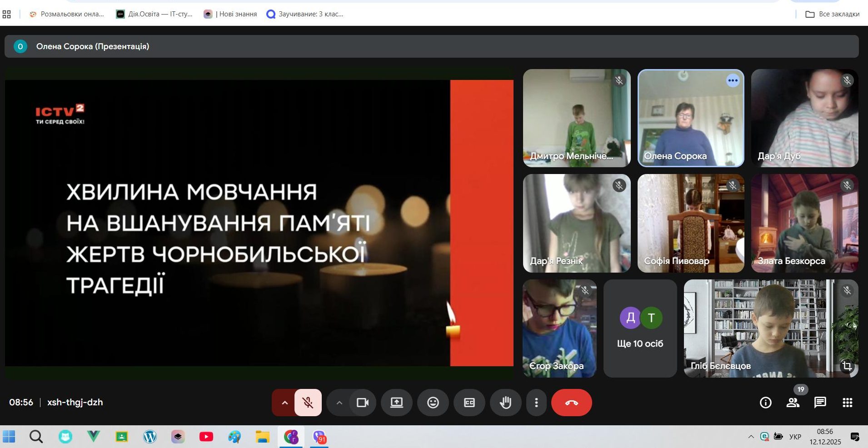Open the in-call chat panel

coord(820,403)
